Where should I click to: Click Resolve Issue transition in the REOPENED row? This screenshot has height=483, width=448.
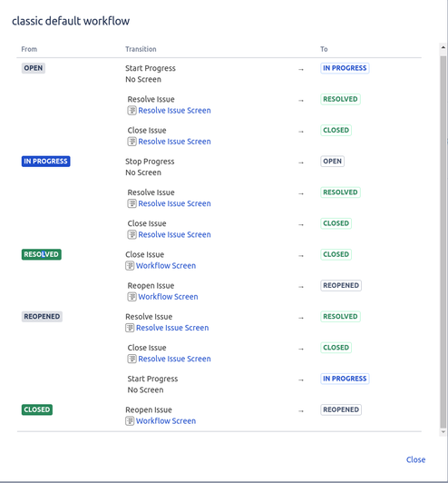click(149, 317)
